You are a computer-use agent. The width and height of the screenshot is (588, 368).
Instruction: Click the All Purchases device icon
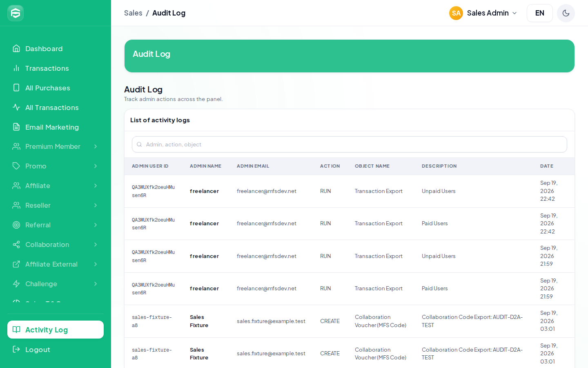pos(16,88)
